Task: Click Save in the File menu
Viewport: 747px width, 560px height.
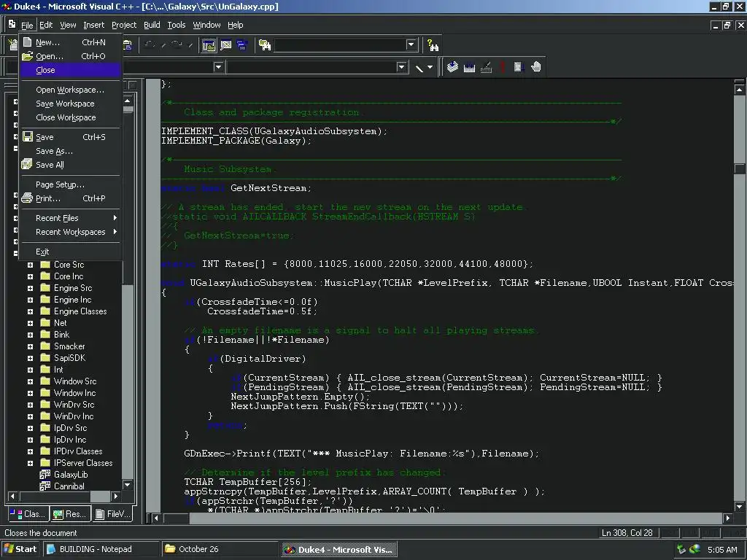Action: click(70, 137)
